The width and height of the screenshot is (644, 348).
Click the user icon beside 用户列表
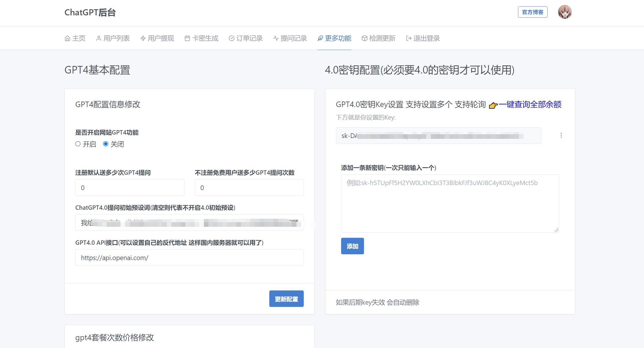(98, 38)
